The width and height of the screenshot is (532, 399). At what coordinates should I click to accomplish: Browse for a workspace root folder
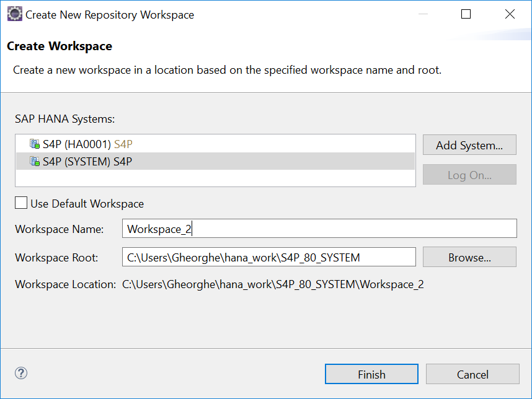click(x=469, y=257)
